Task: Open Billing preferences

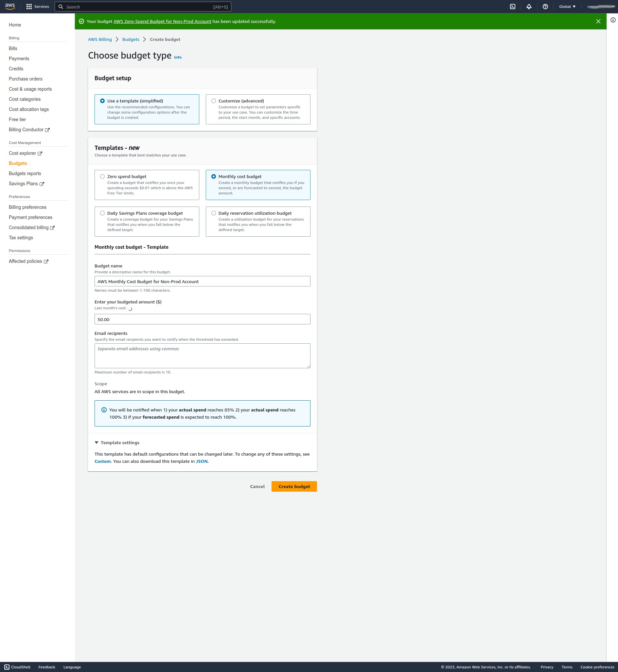Action: click(27, 207)
